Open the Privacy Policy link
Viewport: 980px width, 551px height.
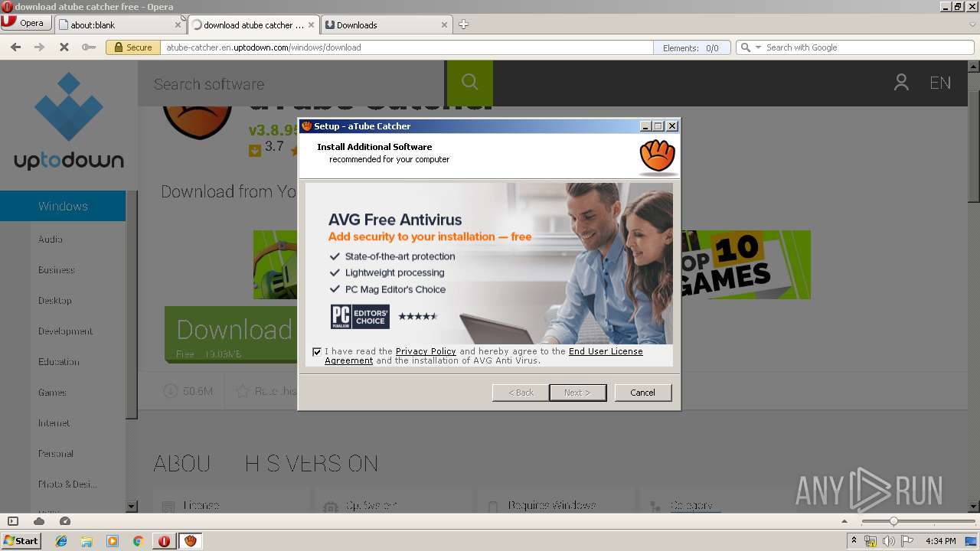click(426, 351)
